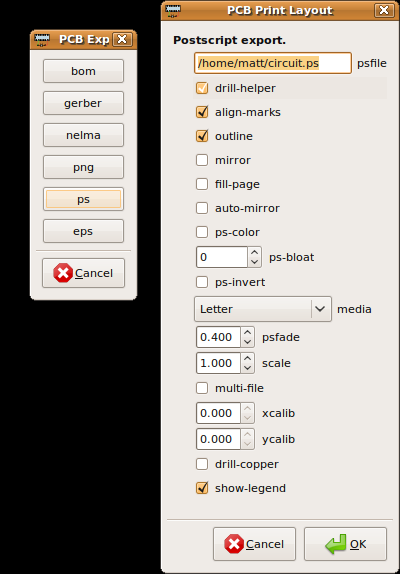
Task: Click Cancel in the Print Layout dialog
Action: click(x=254, y=544)
